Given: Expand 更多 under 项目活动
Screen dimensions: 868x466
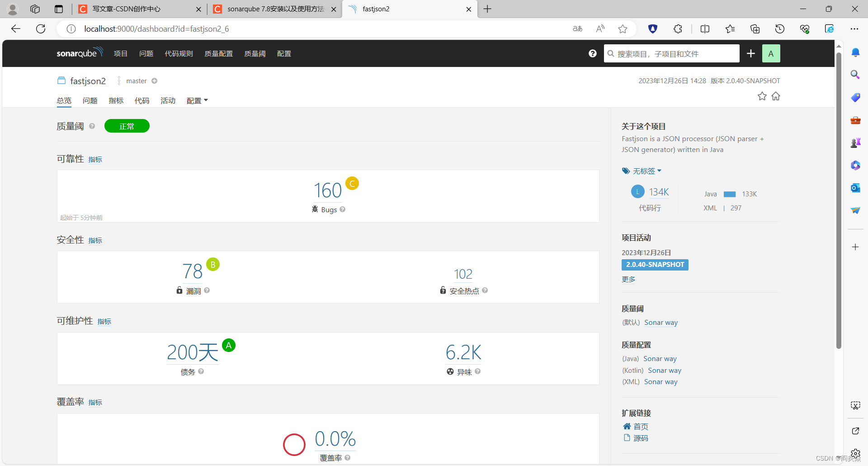Looking at the screenshot, I should click(628, 279).
